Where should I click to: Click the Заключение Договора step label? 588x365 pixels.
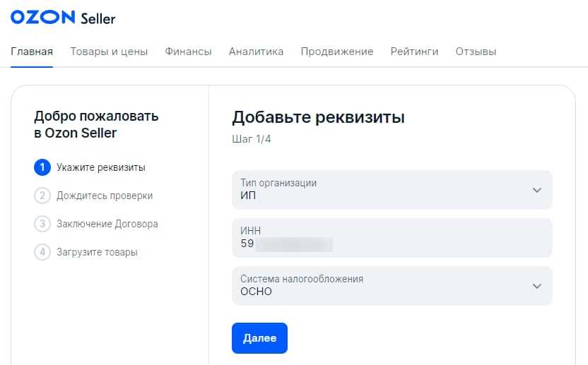pyautogui.click(x=107, y=224)
